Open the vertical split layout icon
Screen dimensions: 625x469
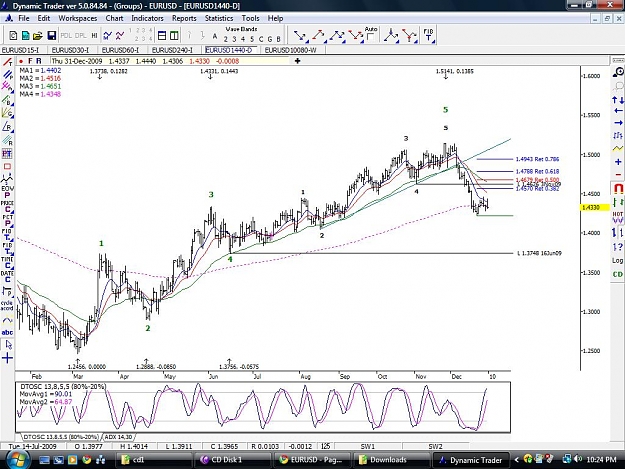(x=174, y=36)
